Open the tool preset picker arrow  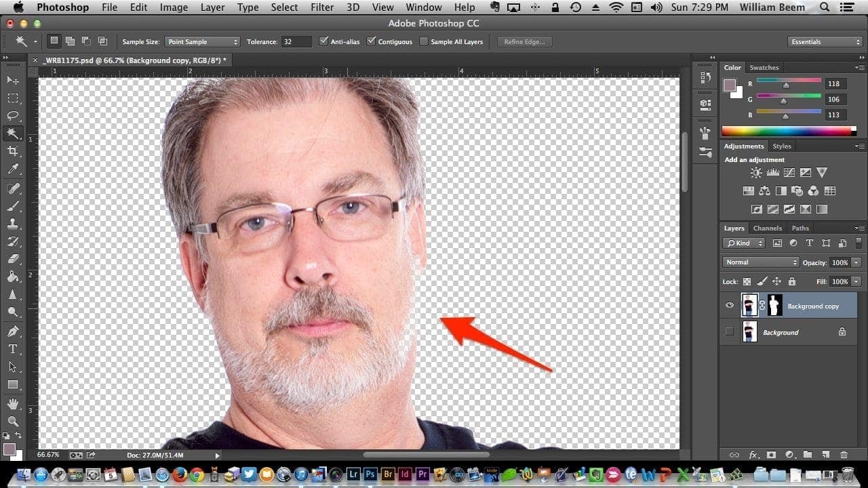[35, 41]
